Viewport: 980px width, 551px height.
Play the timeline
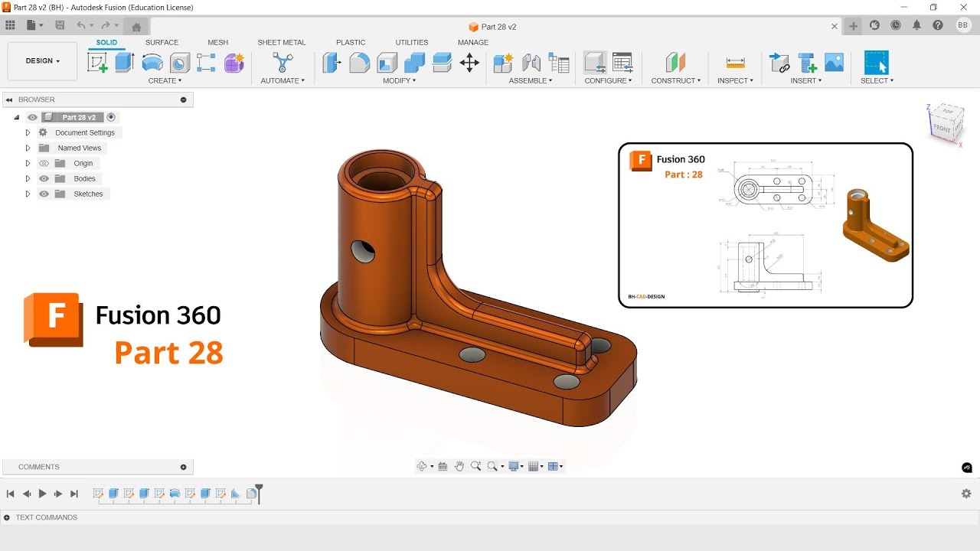pyautogui.click(x=42, y=494)
